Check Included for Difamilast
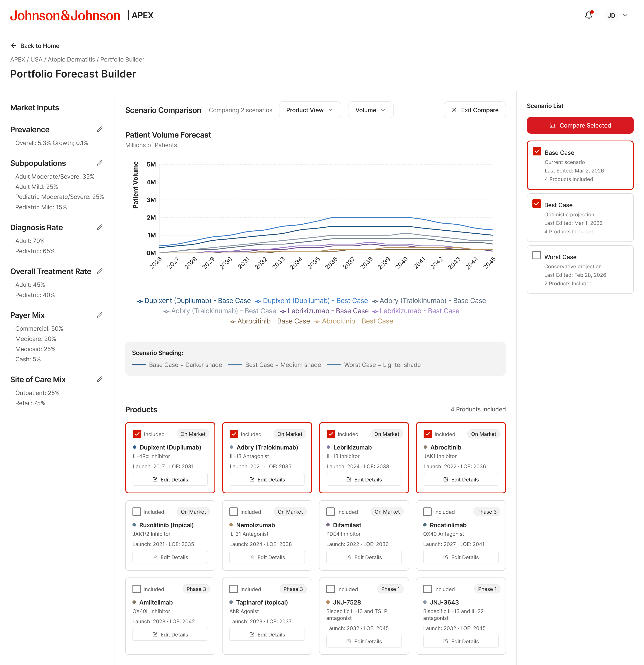Screen dimensions: 644x665 coord(331,512)
